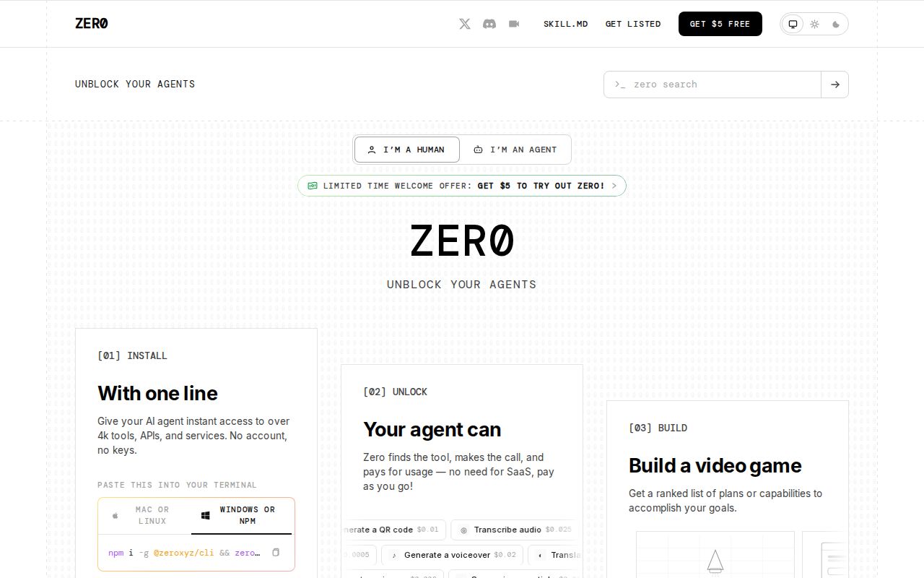Click the Generate a voiceover chip
The width and height of the screenshot is (924, 578).
pyautogui.click(x=452, y=555)
